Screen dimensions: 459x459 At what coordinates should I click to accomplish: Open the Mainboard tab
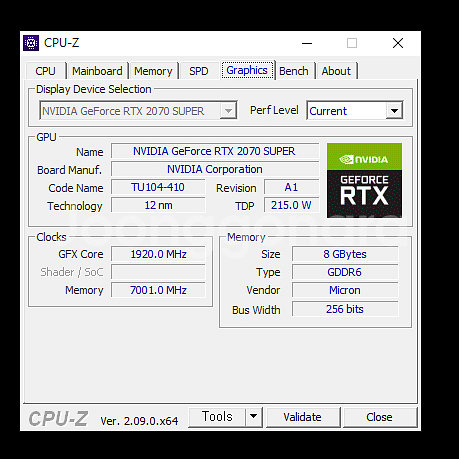click(x=97, y=71)
